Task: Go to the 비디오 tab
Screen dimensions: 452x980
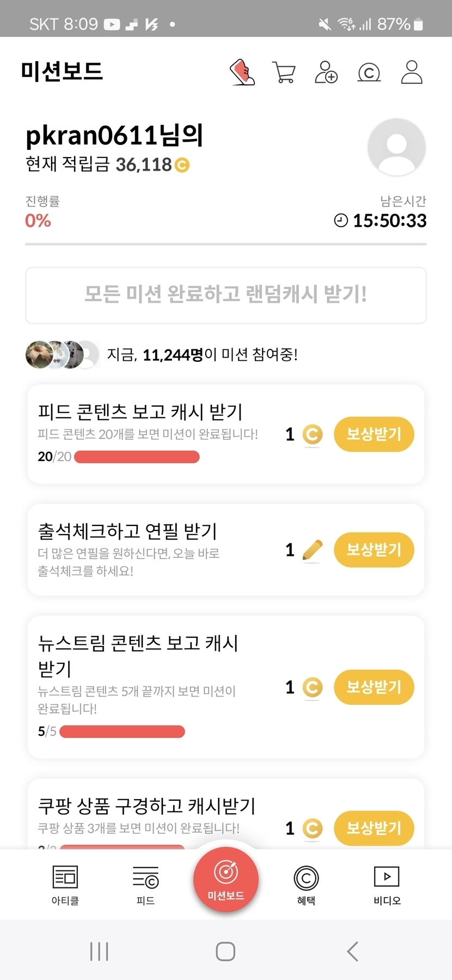Action: tap(387, 885)
